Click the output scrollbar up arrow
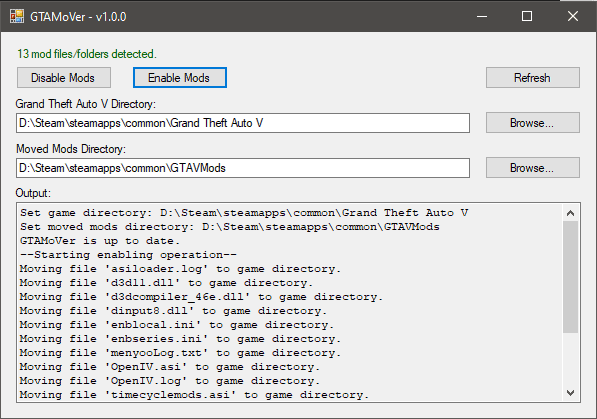 point(570,213)
